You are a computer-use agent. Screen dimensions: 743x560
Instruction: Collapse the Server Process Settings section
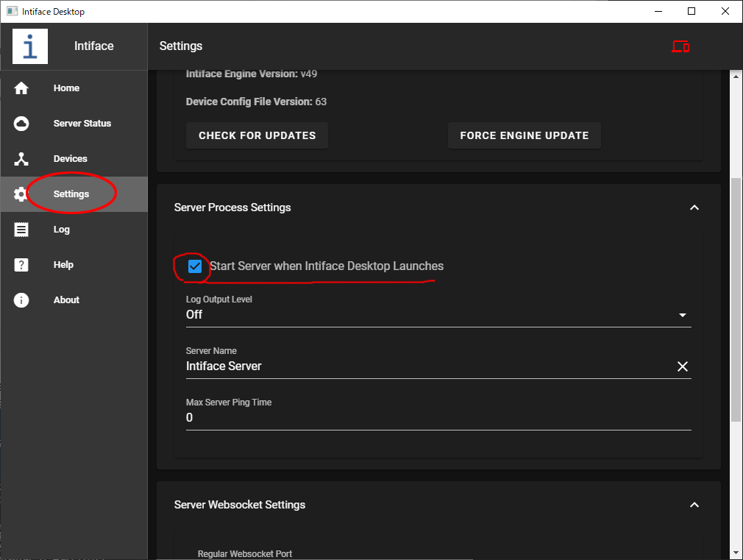[x=694, y=208]
